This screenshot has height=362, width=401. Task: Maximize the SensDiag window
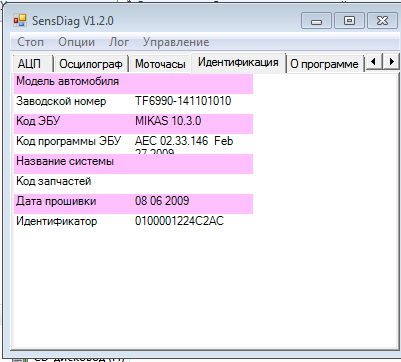point(349,21)
